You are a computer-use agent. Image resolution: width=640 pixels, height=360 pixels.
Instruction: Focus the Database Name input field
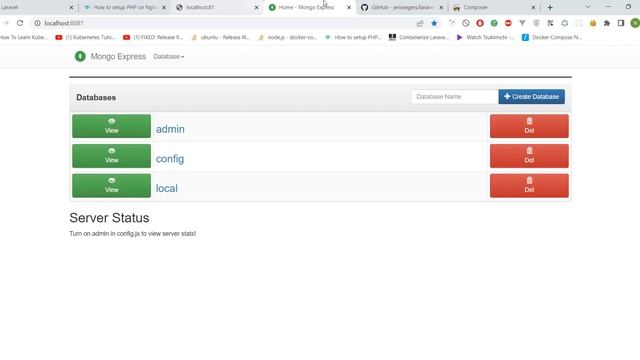click(455, 97)
